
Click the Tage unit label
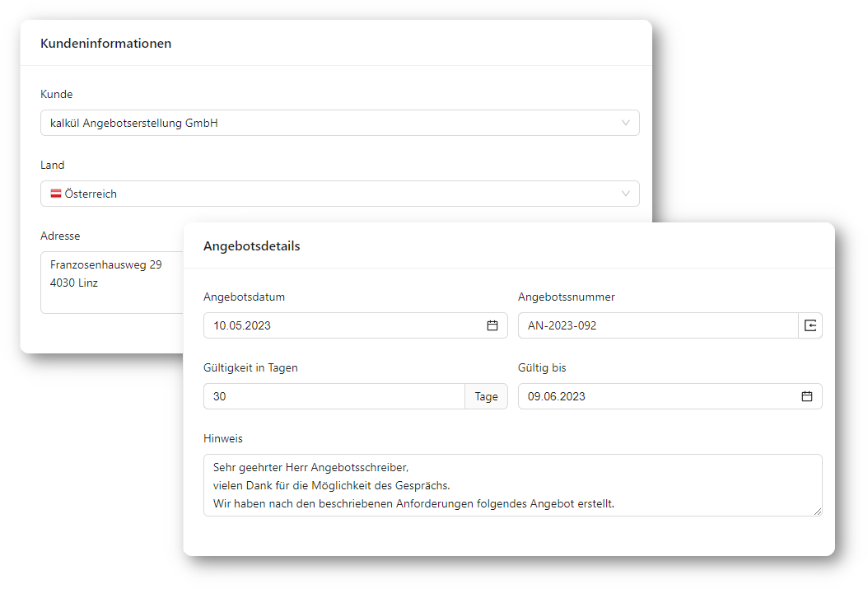pos(487,396)
